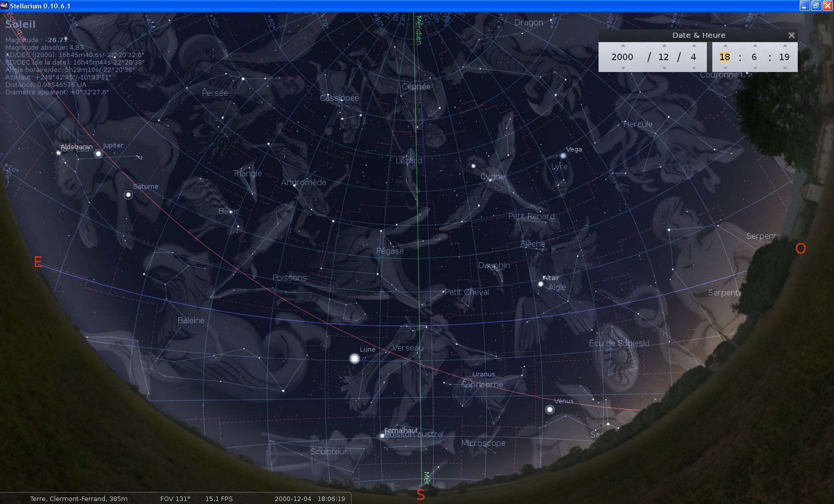Increase the year value with up arrow

[x=622, y=46]
